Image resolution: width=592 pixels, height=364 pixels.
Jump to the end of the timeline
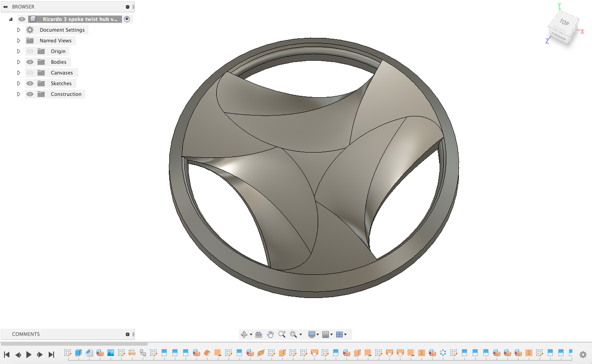(x=51, y=355)
